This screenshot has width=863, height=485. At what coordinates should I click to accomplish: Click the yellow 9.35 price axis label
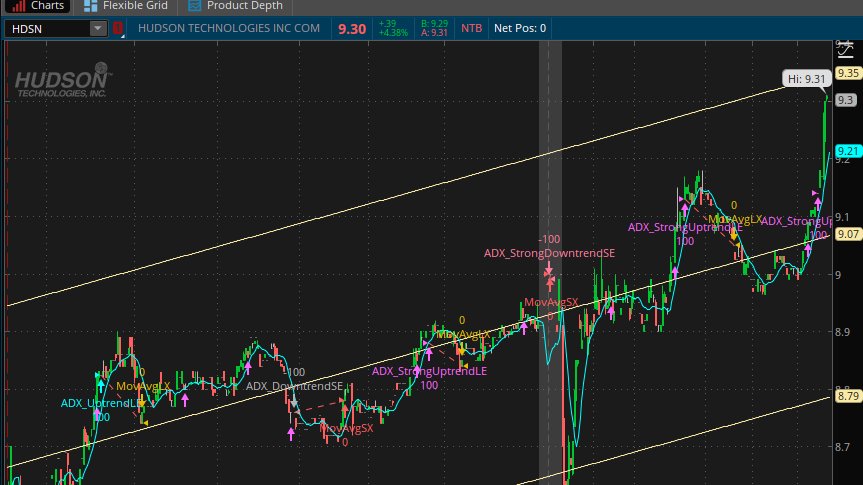point(848,73)
